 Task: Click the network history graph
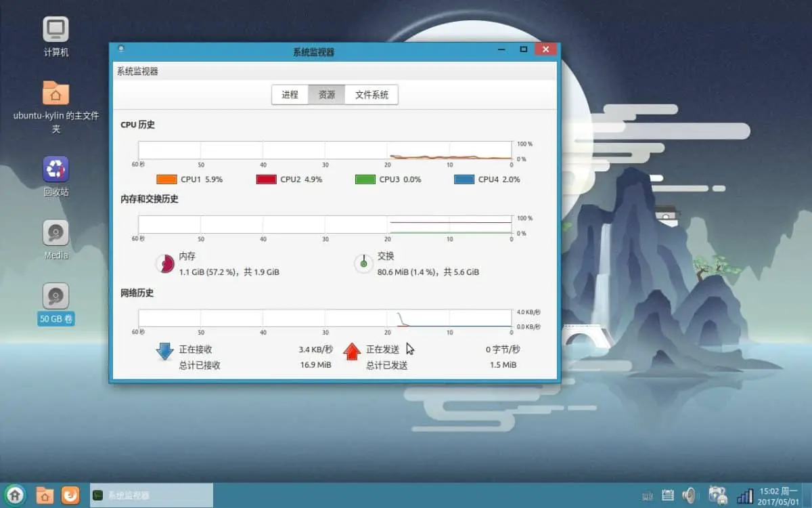point(325,318)
